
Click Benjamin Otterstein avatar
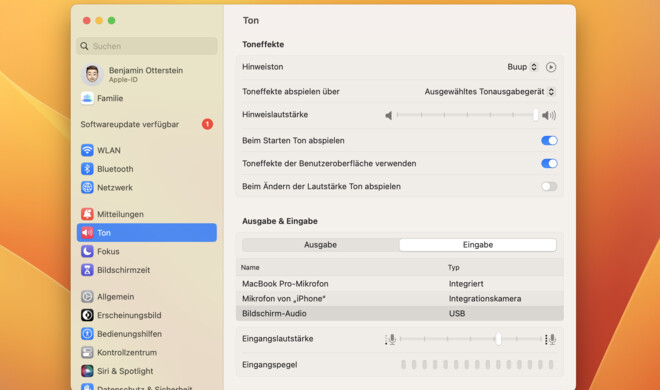(x=92, y=74)
